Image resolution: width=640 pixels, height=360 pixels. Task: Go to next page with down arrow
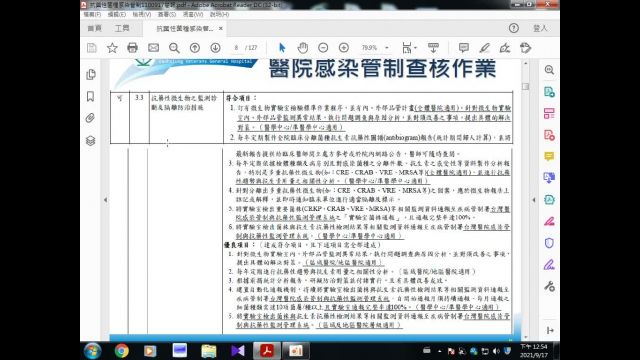pyautogui.click(x=216, y=48)
